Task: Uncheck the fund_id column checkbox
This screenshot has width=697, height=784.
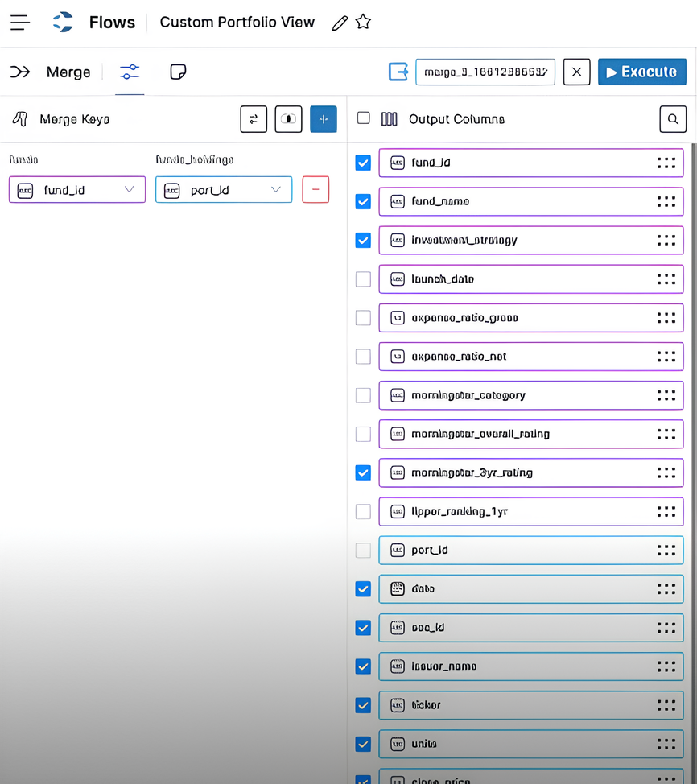Action: [363, 163]
